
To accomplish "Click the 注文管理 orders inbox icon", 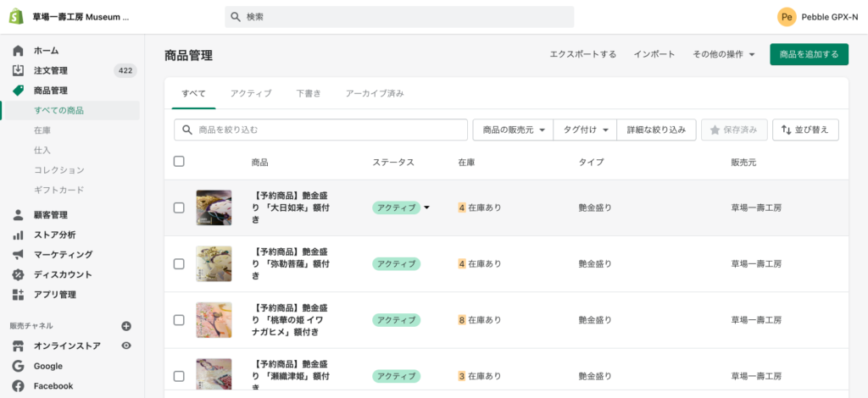I will 18,70.
